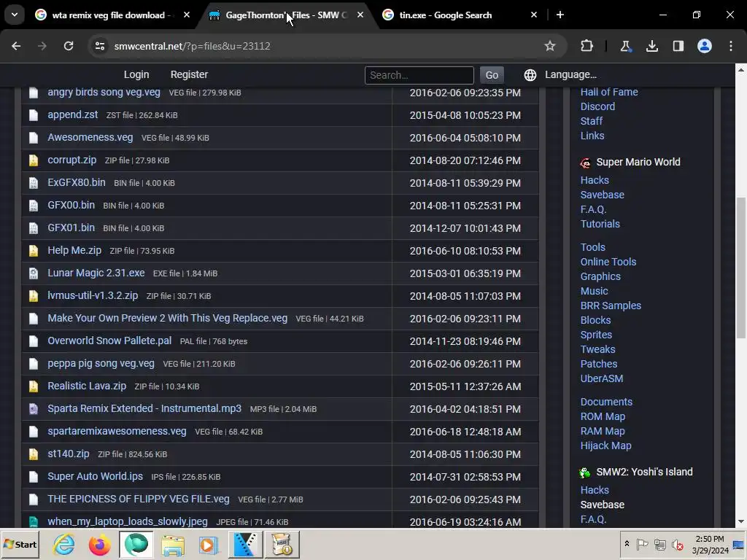Open the Extensions puzzle icon
The height and width of the screenshot is (560, 747).
coord(587,46)
